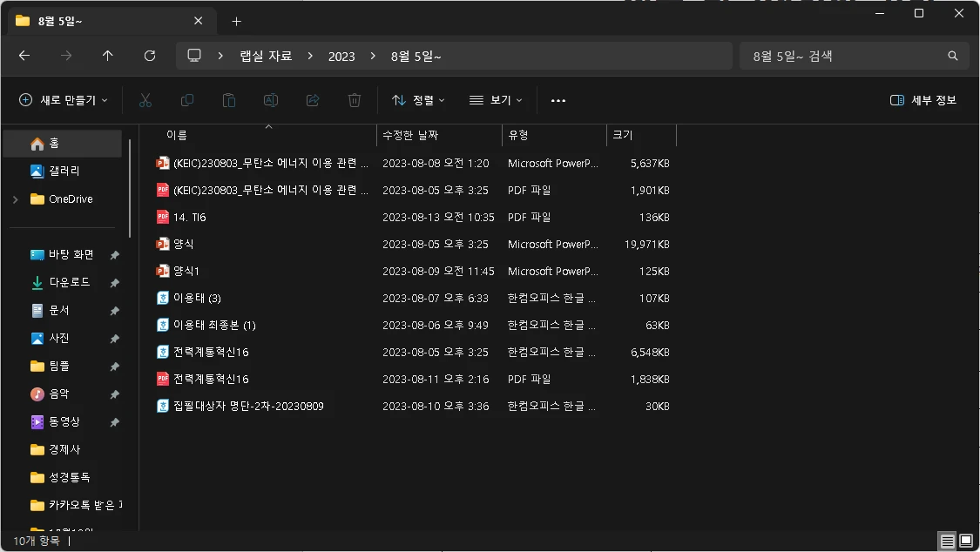Select 전력계통혁신16 Hangul document of 6,548KB
This screenshot has width=980, height=552.
pyautogui.click(x=413, y=352)
